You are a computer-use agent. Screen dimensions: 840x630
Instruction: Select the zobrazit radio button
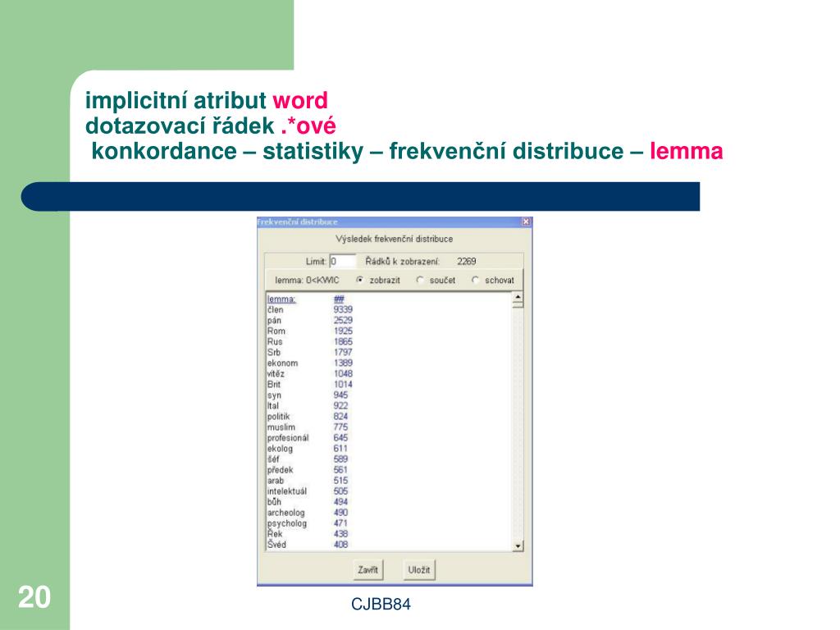360,281
